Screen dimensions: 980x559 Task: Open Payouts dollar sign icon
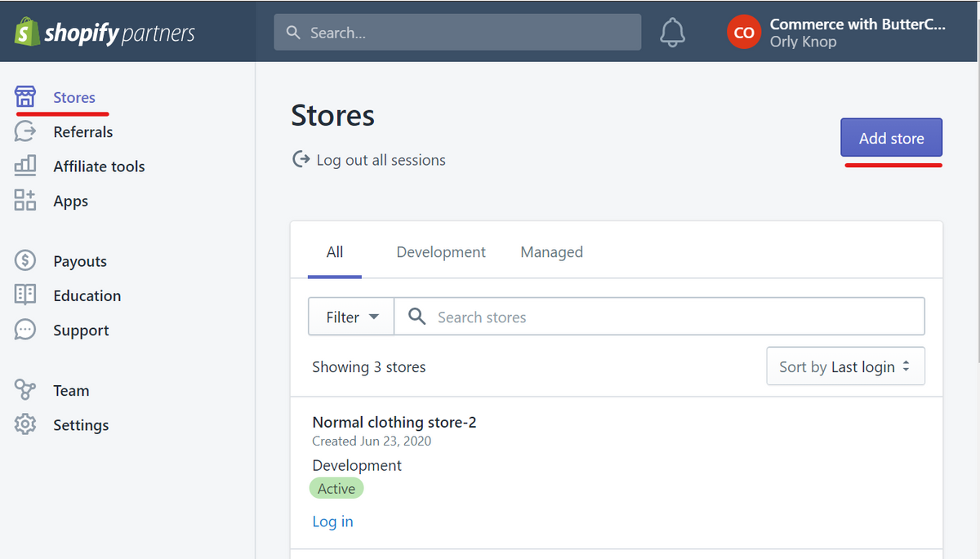(25, 261)
